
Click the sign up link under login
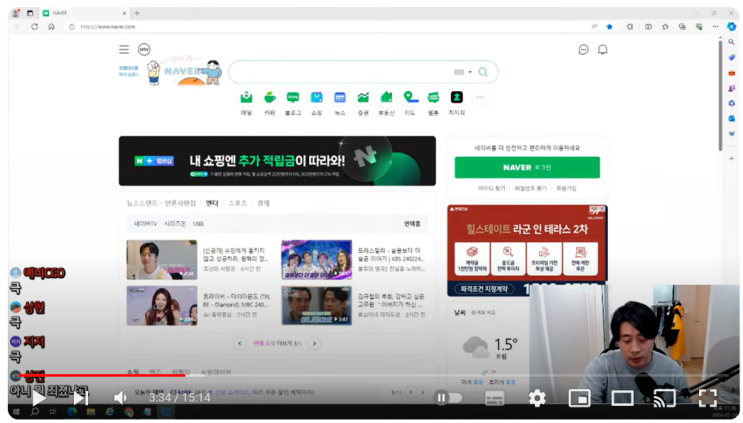pyautogui.click(x=566, y=189)
